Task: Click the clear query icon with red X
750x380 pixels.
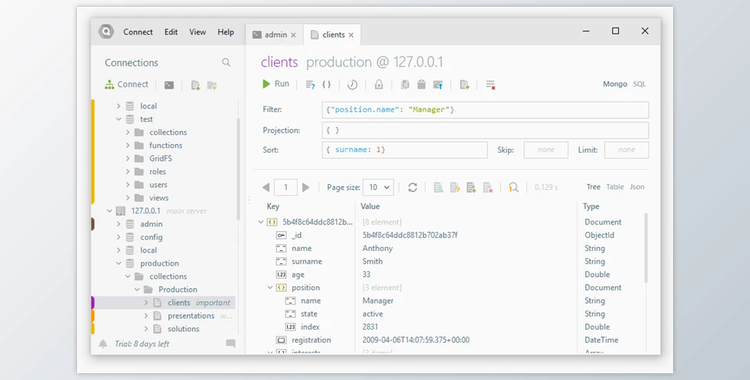Action: pos(490,85)
